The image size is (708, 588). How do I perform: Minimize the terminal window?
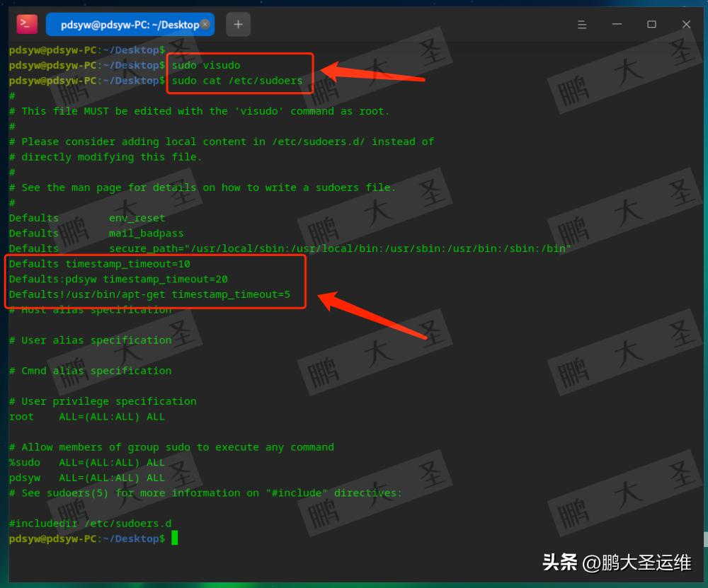(x=617, y=24)
